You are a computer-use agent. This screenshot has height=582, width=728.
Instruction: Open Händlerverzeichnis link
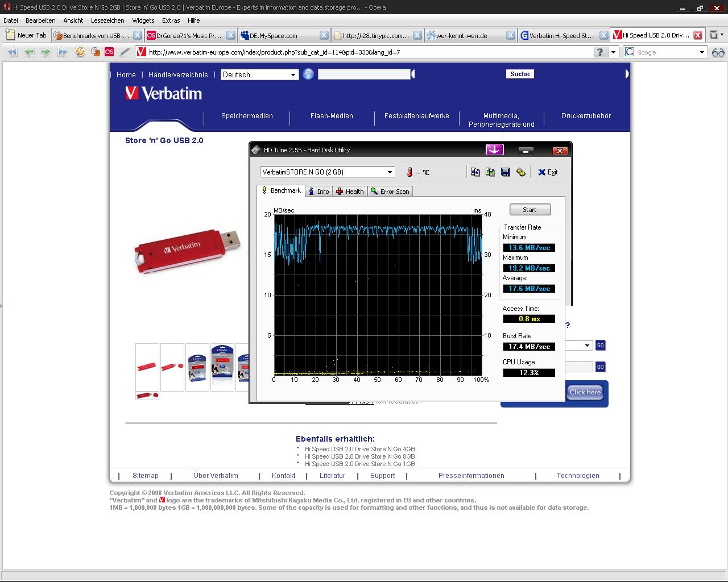[178, 74]
